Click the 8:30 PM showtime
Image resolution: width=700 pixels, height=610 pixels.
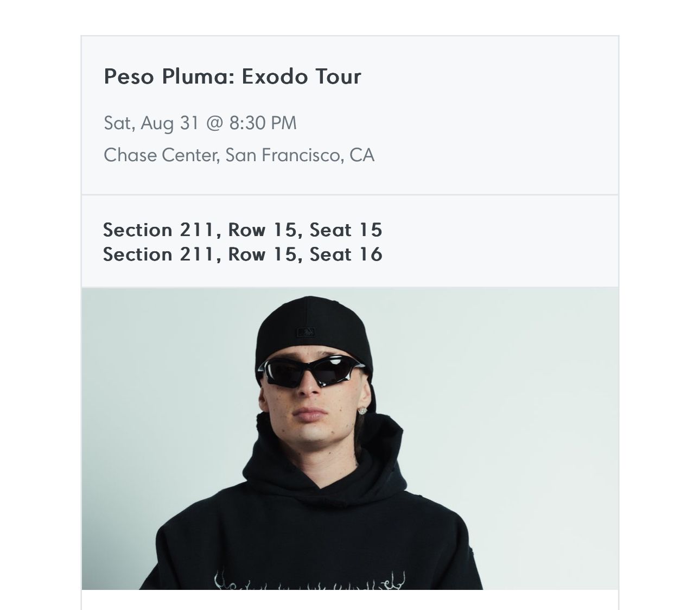(263, 123)
